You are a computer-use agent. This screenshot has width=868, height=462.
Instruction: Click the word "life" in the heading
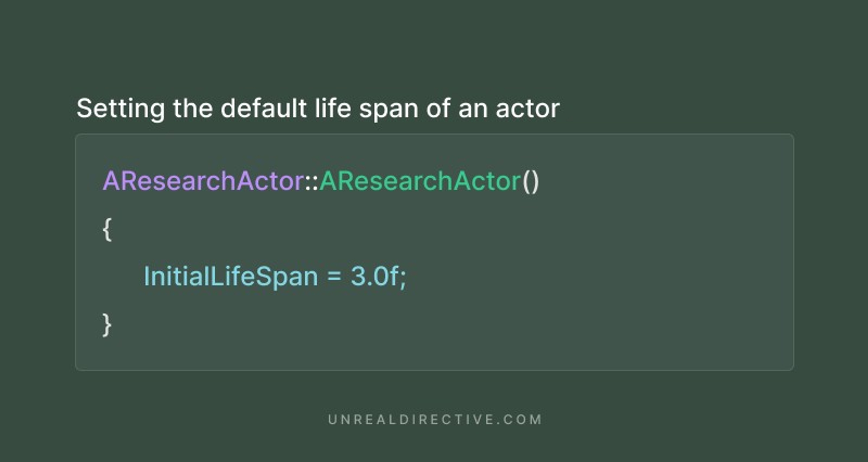click(333, 108)
